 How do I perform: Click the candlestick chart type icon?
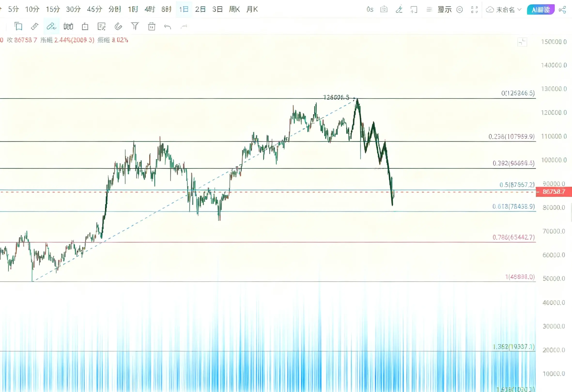[x=68, y=26]
